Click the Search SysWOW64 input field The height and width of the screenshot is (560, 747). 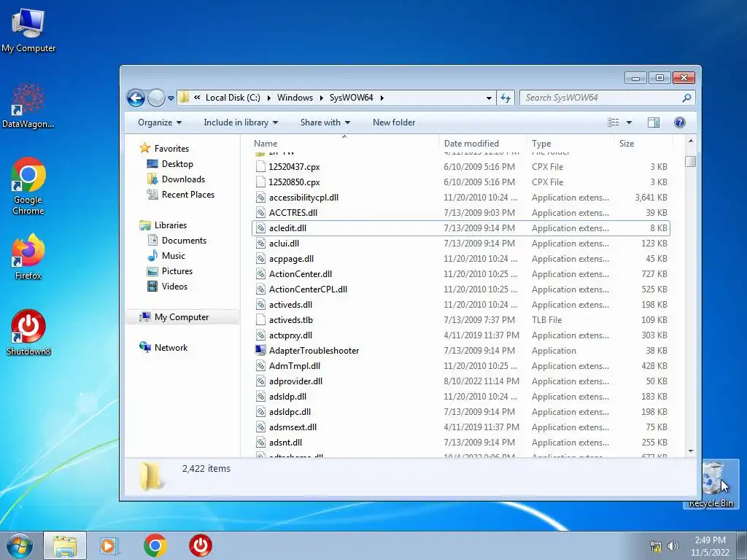click(x=601, y=98)
